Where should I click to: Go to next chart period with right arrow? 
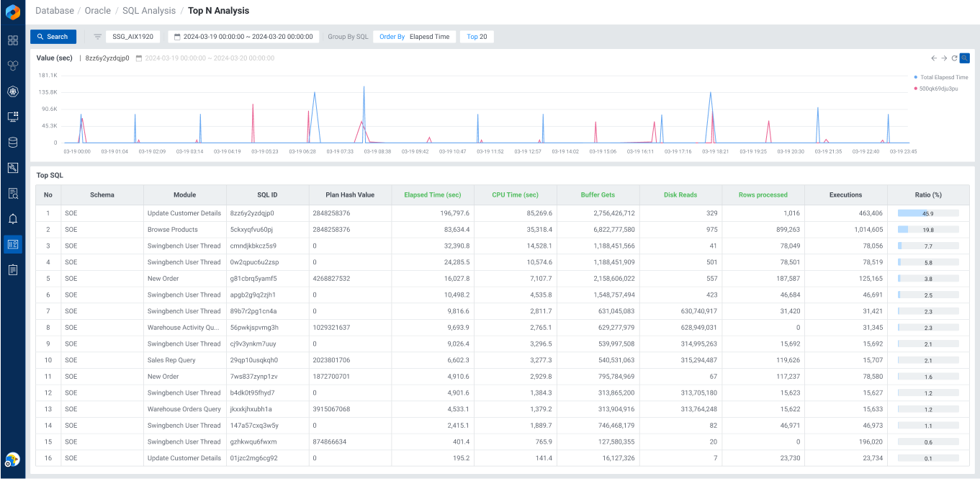[x=944, y=58]
